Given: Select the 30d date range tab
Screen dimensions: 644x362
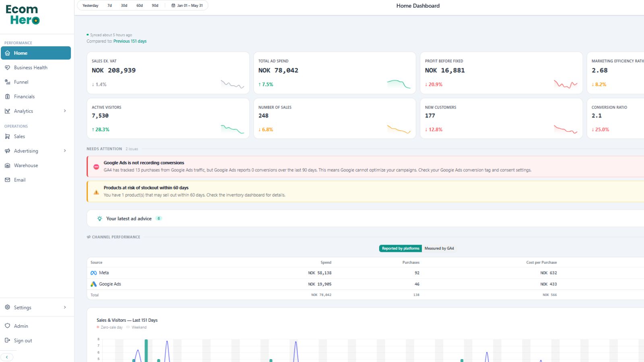Looking at the screenshot, I should [x=124, y=6].
